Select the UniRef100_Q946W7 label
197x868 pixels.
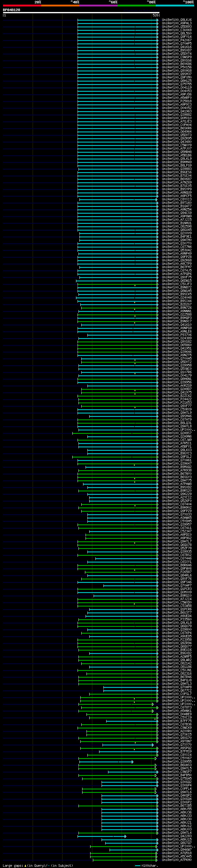(x=177, y=850)
